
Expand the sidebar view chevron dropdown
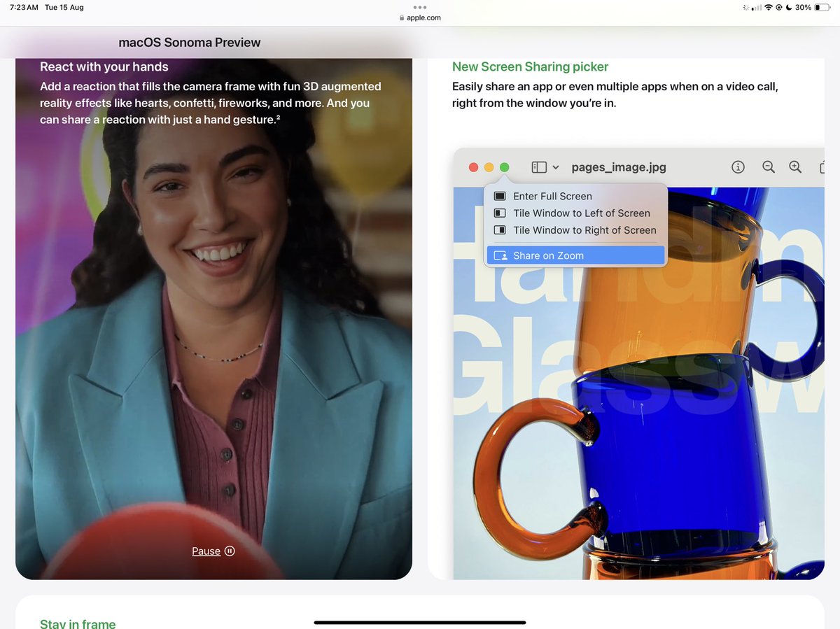click(556, 167)
